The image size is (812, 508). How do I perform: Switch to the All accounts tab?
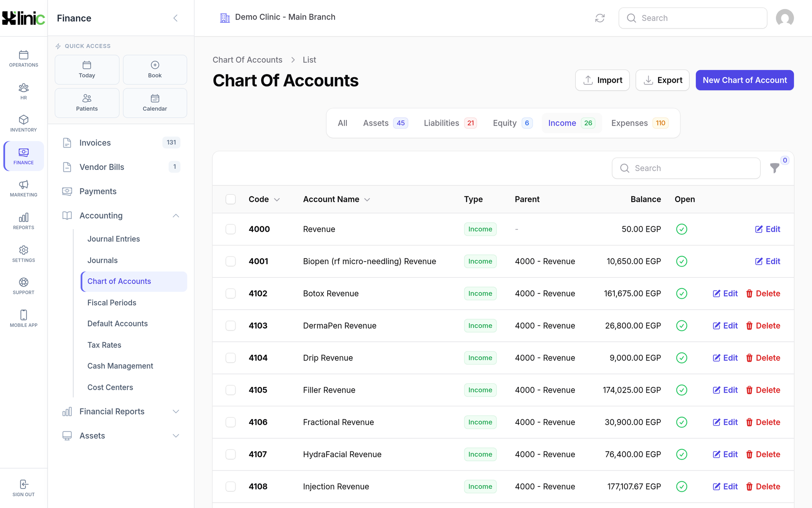[x=342, y=123]
